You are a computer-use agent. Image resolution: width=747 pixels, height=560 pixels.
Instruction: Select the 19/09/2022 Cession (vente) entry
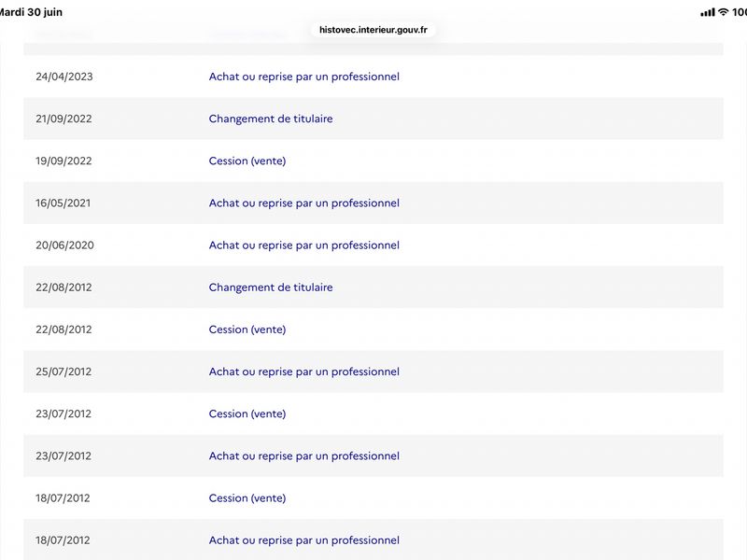[x=373, y=161]
